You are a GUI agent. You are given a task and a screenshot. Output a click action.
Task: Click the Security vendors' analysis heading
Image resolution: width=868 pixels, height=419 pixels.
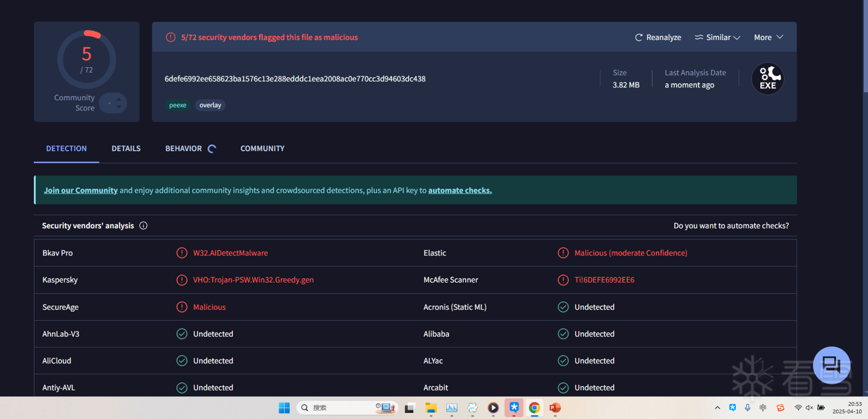click(x=88, y=226)
